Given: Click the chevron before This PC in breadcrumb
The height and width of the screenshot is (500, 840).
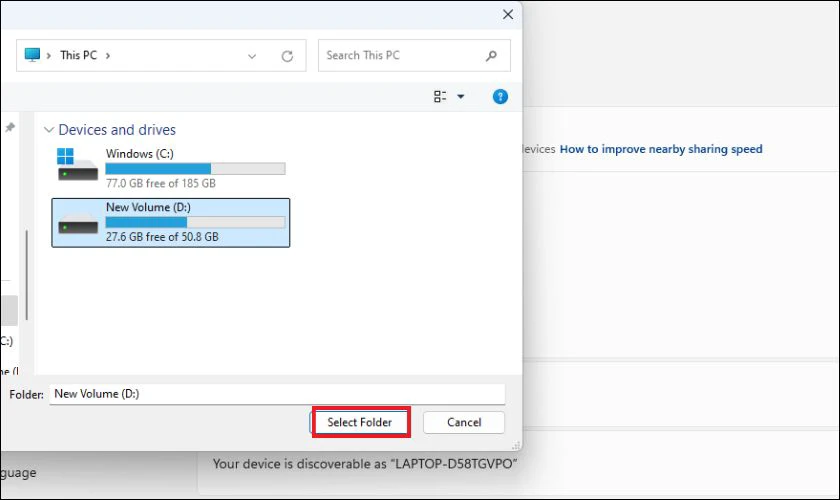Looking at the screenshot, I should 49,55.
